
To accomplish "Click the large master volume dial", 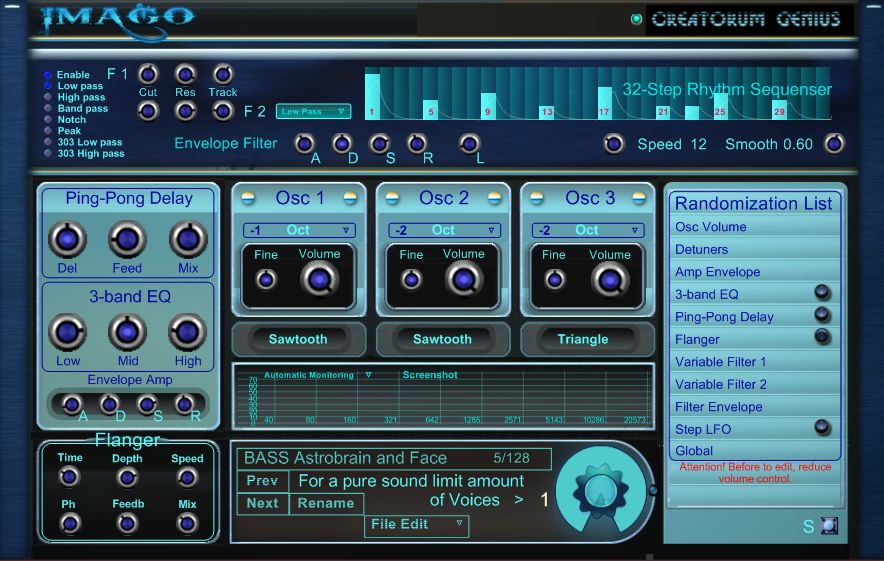I will pos(600,488).
